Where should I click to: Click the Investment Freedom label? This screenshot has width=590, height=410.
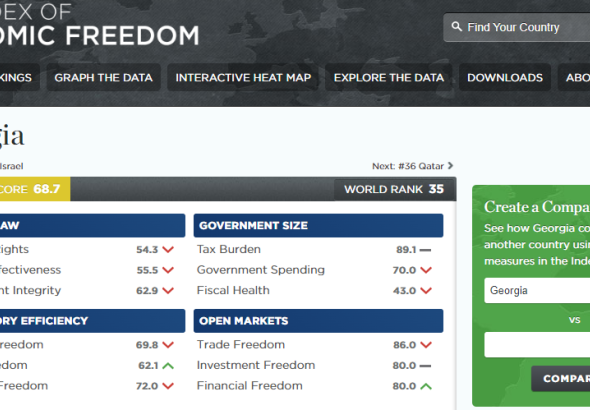pyautogui.click(x=256, y=365)
